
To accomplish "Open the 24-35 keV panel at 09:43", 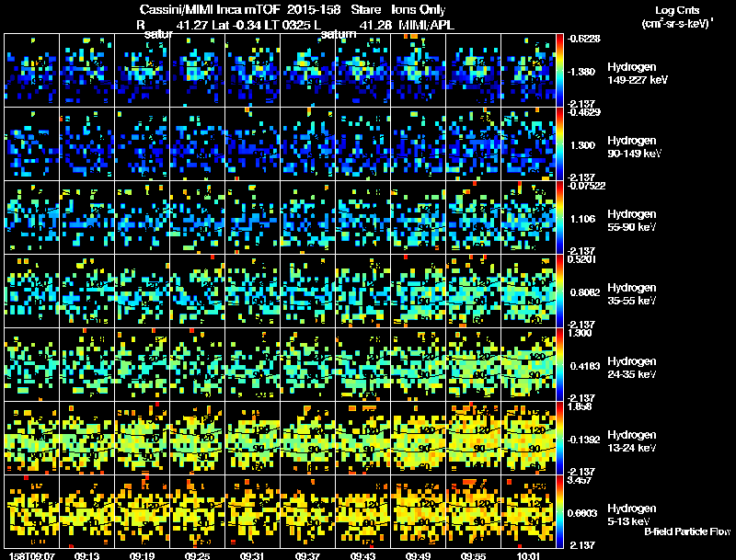I will tap(362, 365).
